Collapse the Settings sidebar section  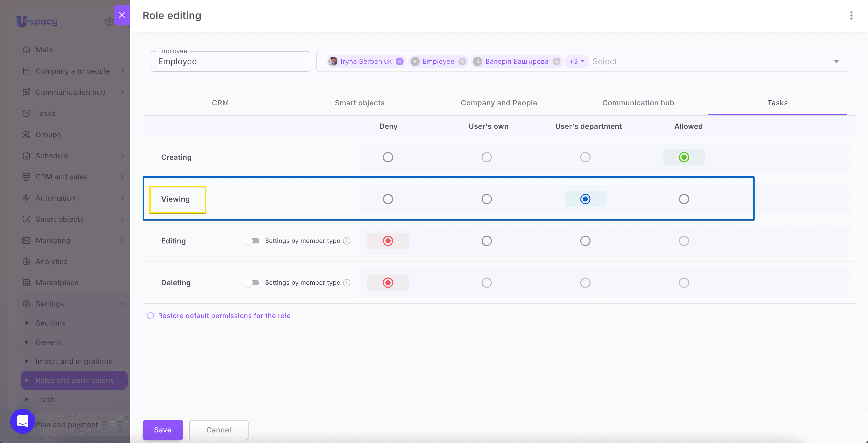tap(122, 304)
